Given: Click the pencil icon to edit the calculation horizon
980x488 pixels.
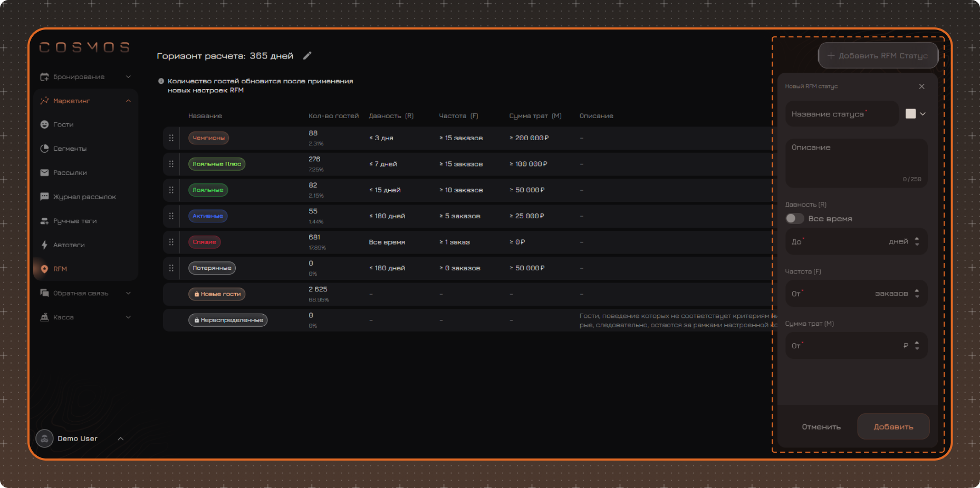Looking at the screenshot, I should pyautogui.click(x=308, y=55).
